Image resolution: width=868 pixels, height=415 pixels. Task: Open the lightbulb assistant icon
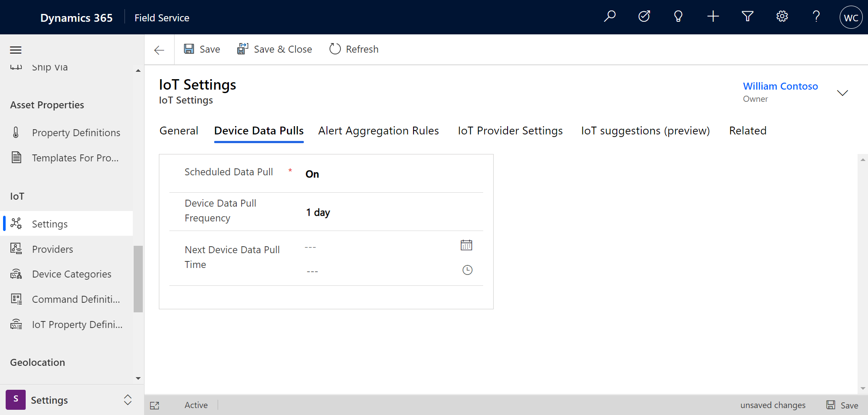678,17
